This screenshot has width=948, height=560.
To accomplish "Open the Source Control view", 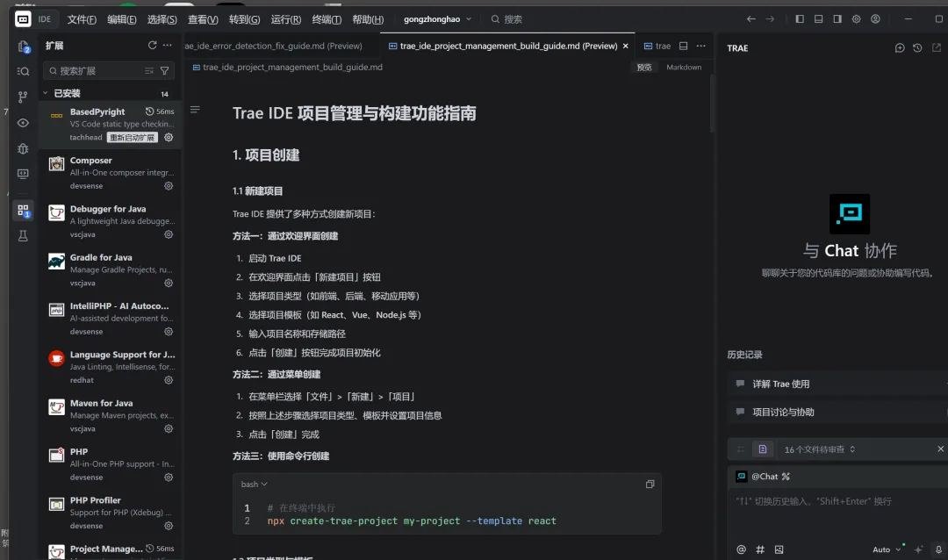I will [x=23, y=97].
